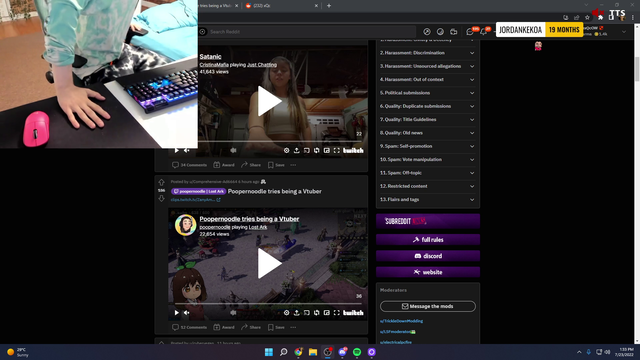Award the Satanic clip post
Screen dimensions: 640x360
[x=224, y=165]
